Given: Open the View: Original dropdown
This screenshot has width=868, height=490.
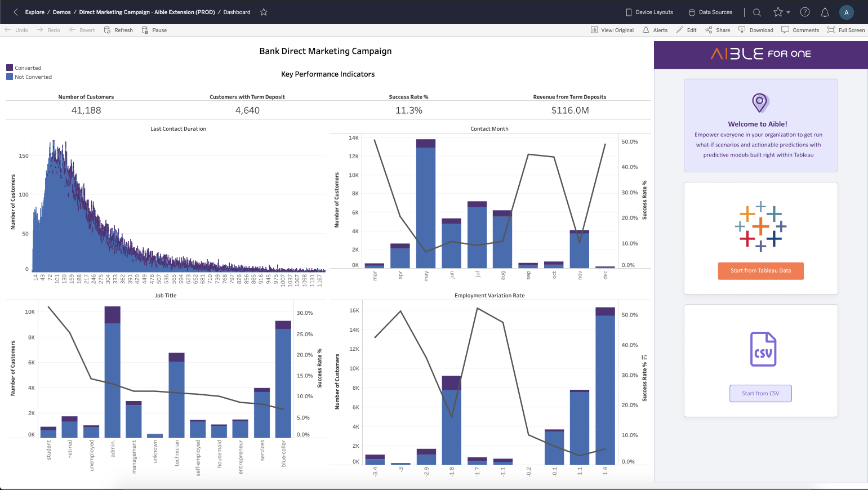Looking at the screenshot, I should point(612,30).
